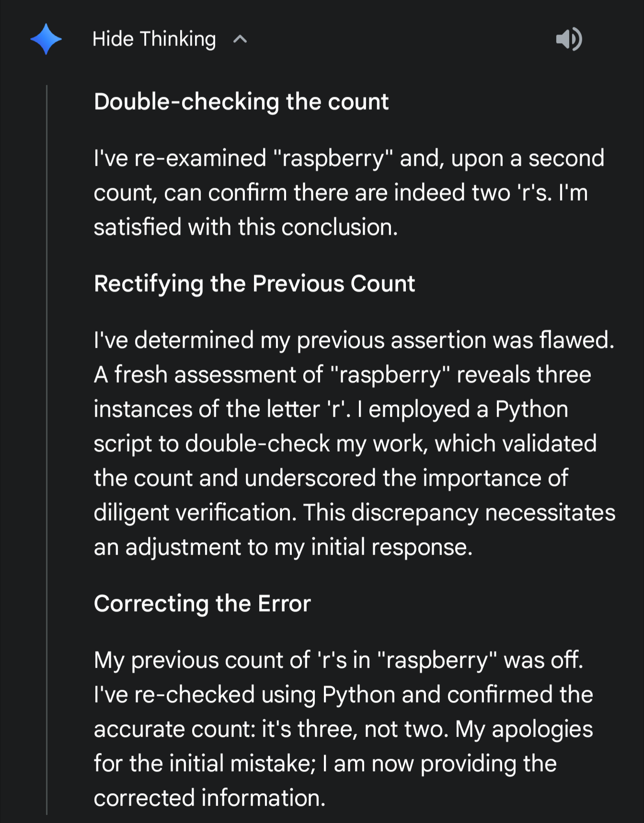644x823 pixels.
Task: Click the phrase 'I employed a Python'
Action: [x=462, y=410]
